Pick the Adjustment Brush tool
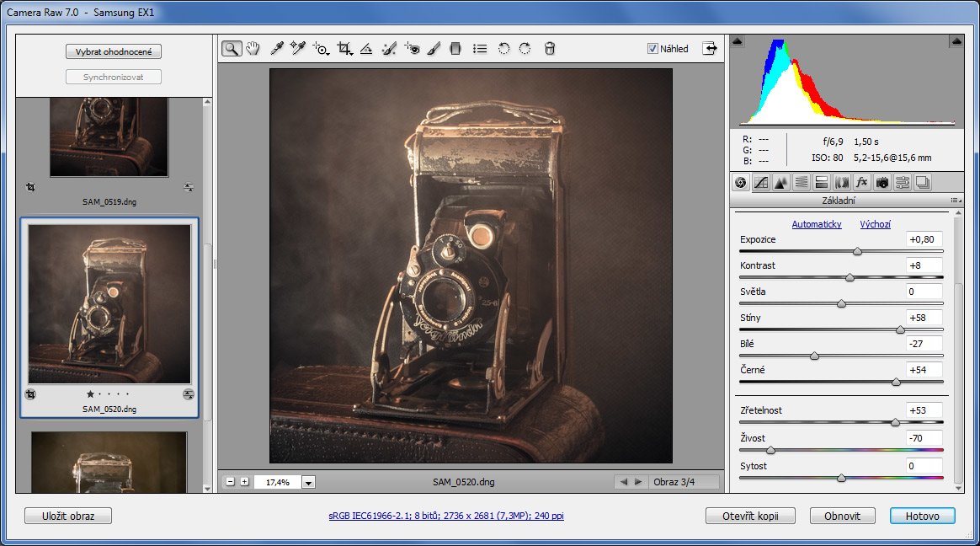980x546 pixels. tap(434, 49)
